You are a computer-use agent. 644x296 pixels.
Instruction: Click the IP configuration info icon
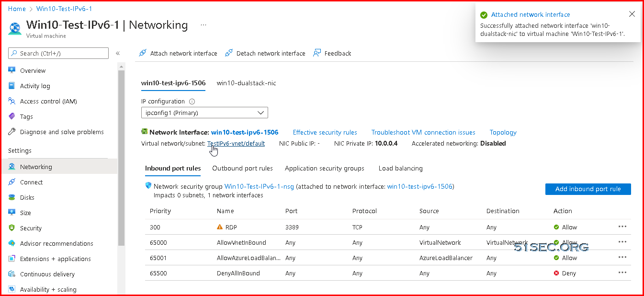(x=192, y=102)
